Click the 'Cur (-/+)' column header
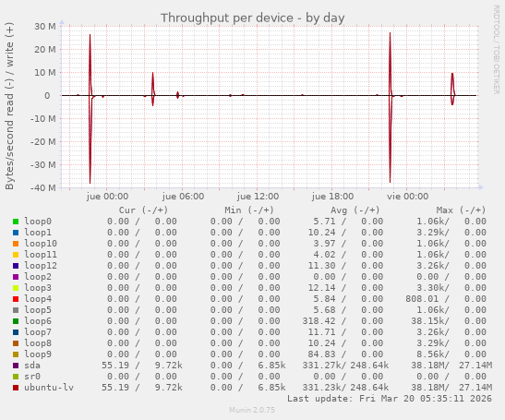The width and height of the screenshot is (505, 420). [x=143, y=210]
